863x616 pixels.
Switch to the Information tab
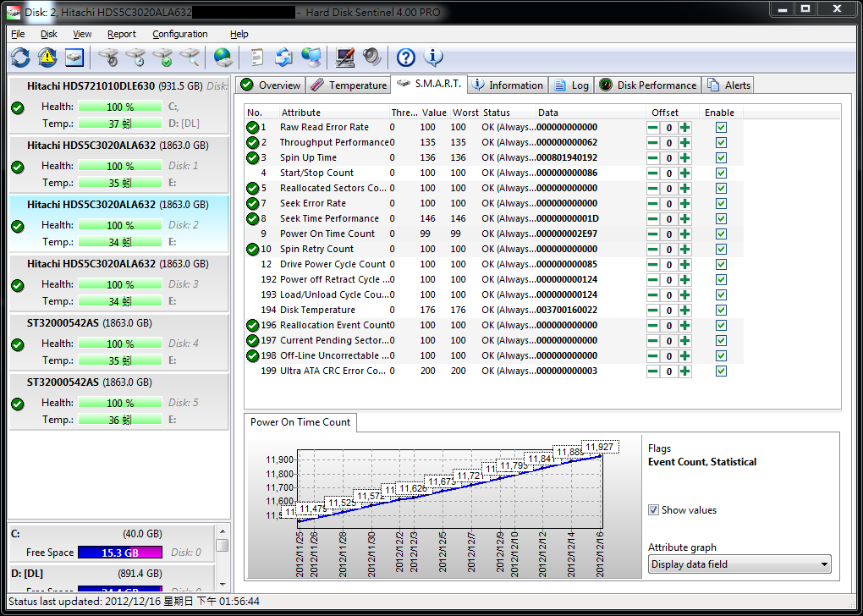[508, 85]
